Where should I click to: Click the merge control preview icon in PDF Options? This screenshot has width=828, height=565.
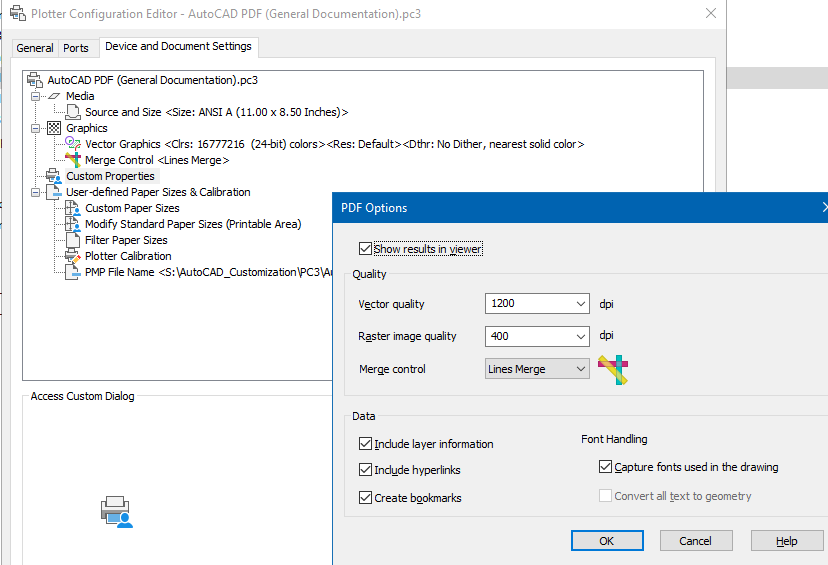tap(613, 370)
